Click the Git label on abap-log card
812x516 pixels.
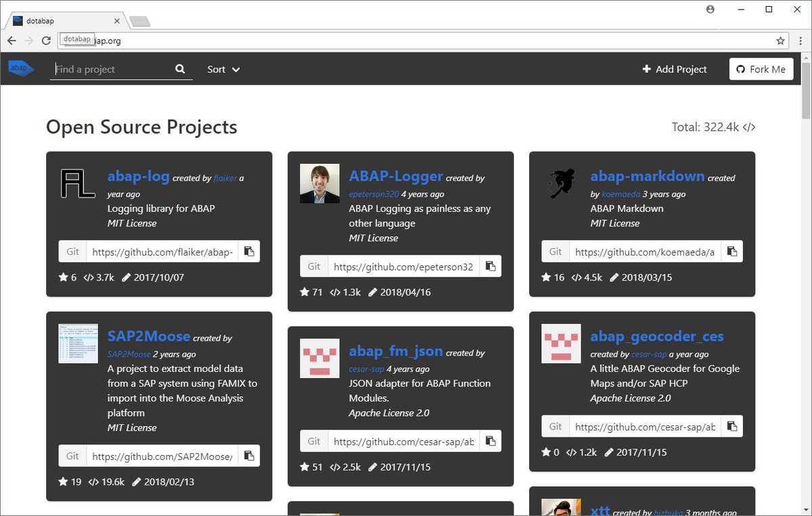coord(72,252)
